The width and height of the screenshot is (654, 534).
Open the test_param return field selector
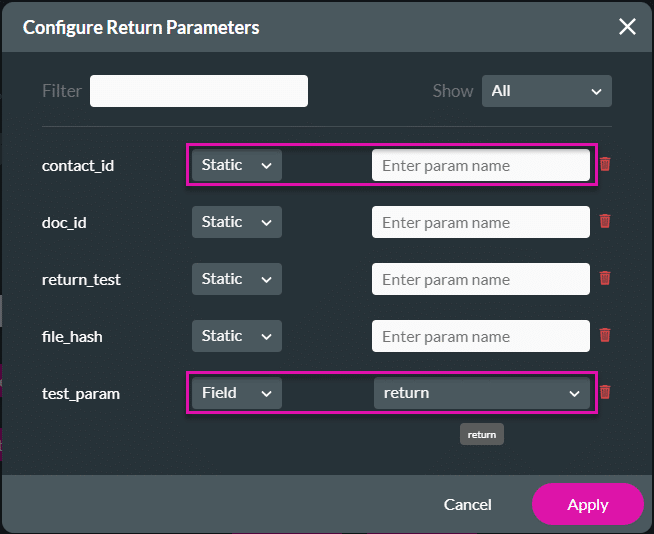(481, 393)
